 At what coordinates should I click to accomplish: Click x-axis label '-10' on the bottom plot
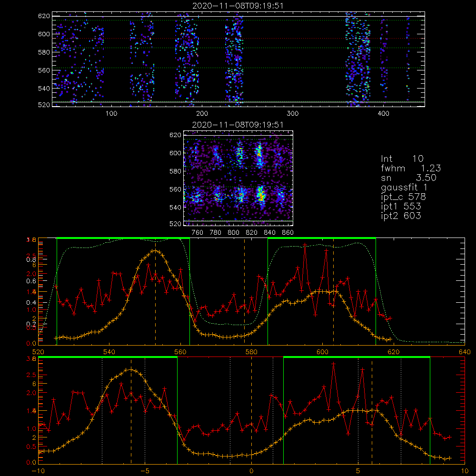[x=38, y=471]
